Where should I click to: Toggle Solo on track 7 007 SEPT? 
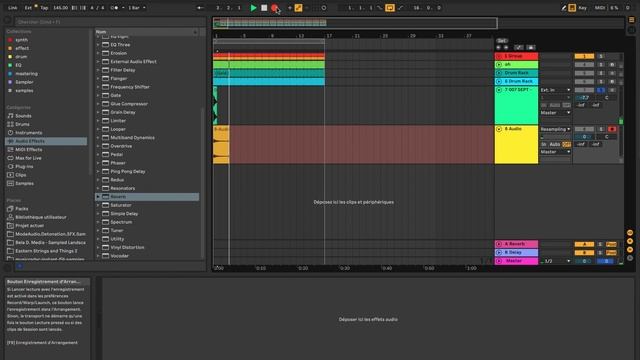coord(601,90)
